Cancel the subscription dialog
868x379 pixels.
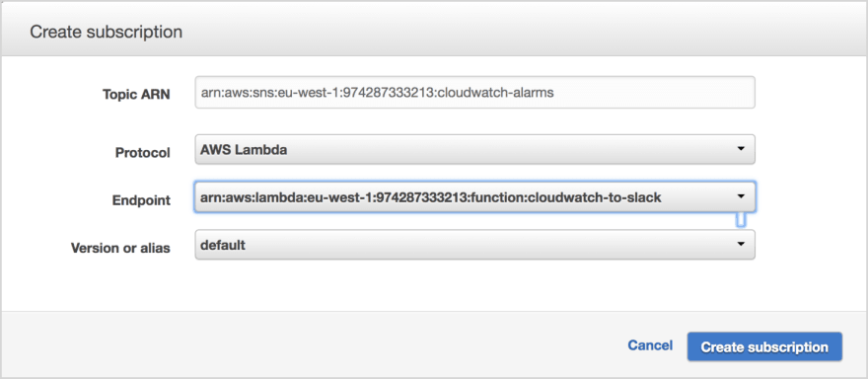click(650, 345)
